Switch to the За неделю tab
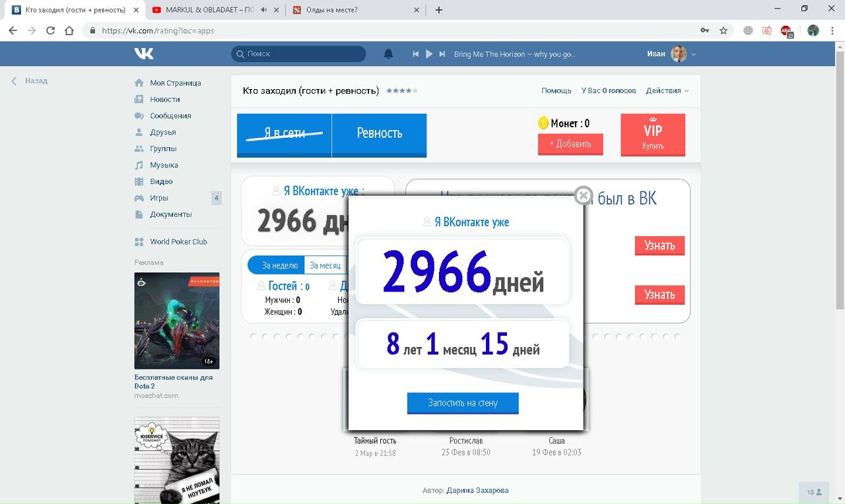The image size is (845, 504). click(280, 265)
